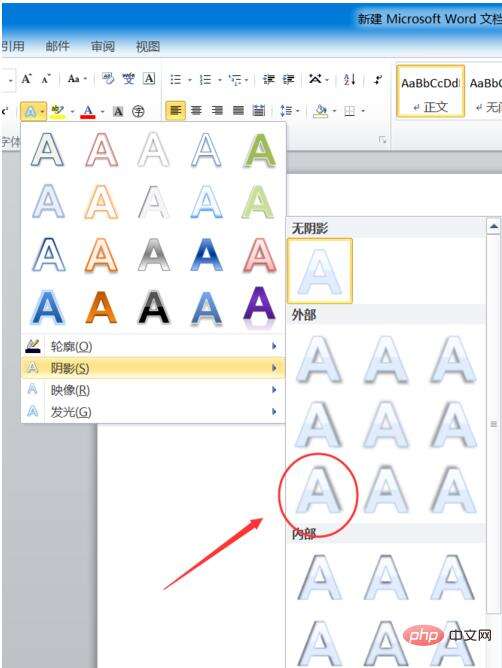Click the Numbering list icon

pyautogui.click(x=205, y=79)
